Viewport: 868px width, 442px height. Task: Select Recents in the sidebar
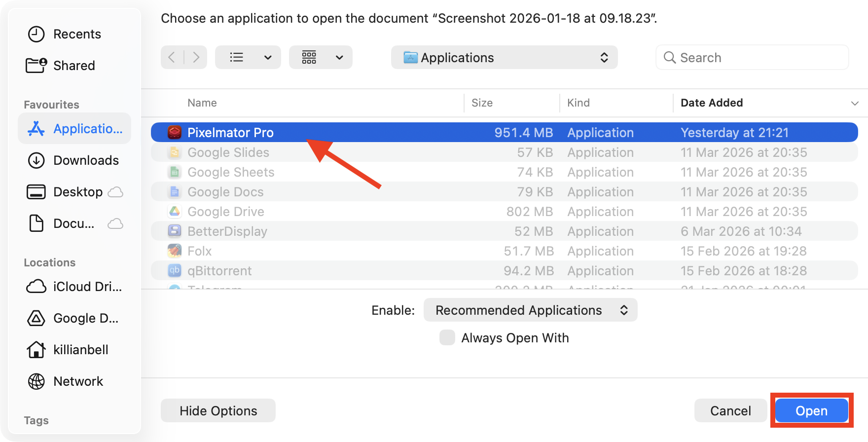click(x=77, y=34)
